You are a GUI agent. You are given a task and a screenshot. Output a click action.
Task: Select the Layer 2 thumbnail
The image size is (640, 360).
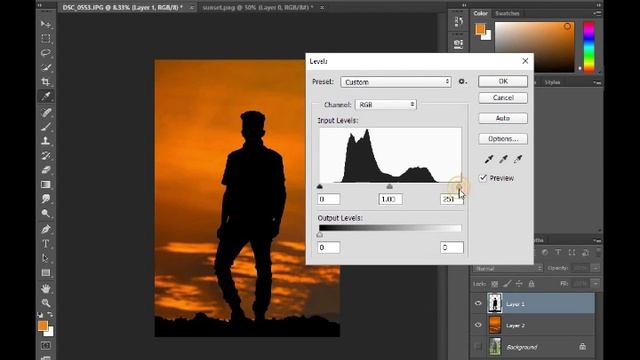[x=495, y=325]
